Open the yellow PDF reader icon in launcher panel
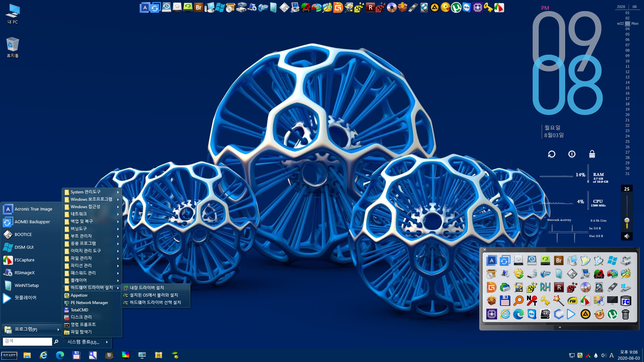This screenshot has height=362, width=644. [x=572, y=301]
